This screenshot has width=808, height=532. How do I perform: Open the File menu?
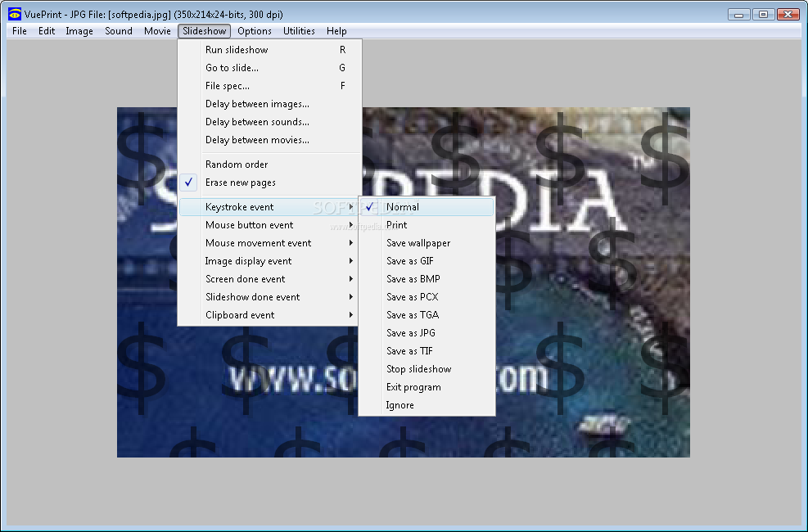point(20,31)
